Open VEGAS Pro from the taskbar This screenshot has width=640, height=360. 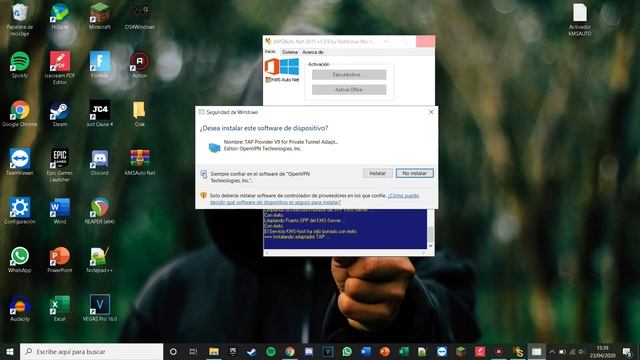[328, 351]
